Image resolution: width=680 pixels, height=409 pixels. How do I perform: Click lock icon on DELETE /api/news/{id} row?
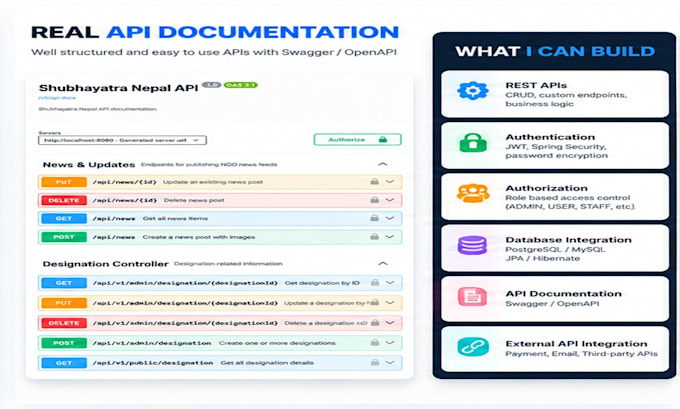(x=375, y=200)
